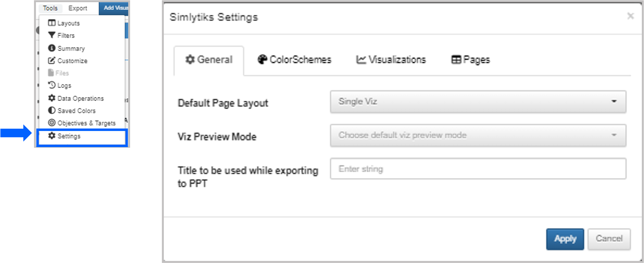The height and width of the screenshot is (263, 644).
Task: Open the Export menu
Action: (78, 8)
